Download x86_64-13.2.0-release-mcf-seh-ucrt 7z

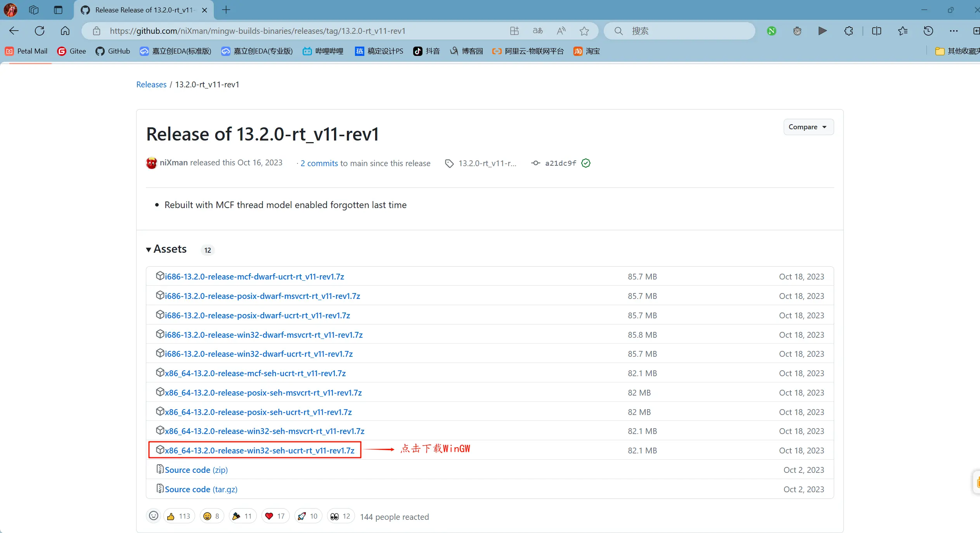click(255, 373)
